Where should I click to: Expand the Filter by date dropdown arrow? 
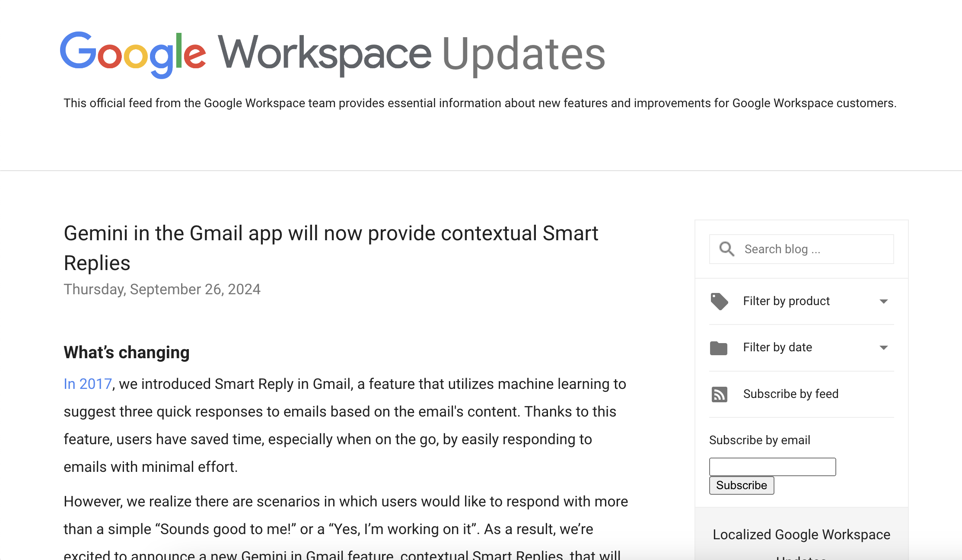(x=884, y=347)
